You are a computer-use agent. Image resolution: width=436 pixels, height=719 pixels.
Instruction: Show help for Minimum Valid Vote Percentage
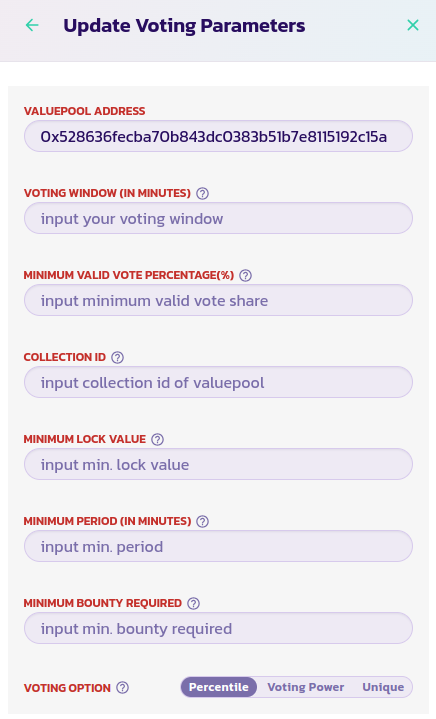[246, 275]
